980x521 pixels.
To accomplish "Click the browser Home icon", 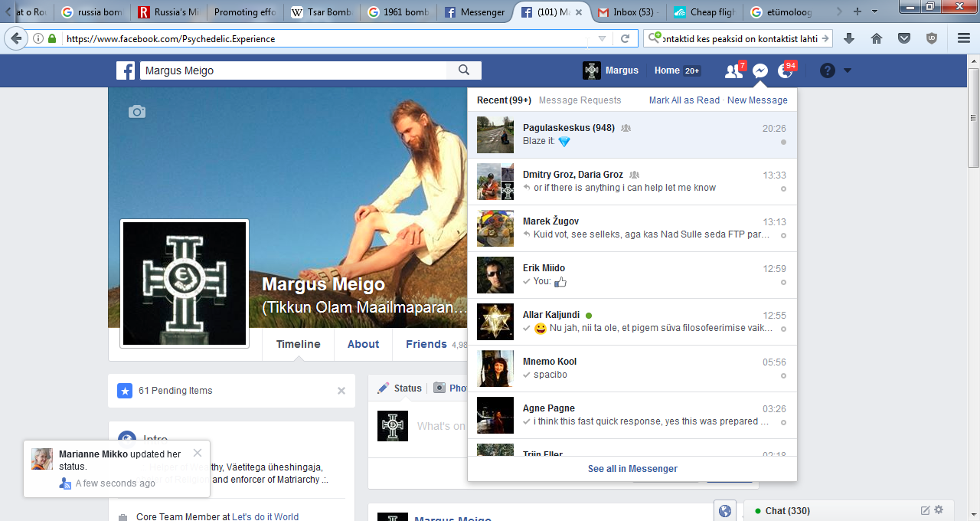I will pos(877,38).
